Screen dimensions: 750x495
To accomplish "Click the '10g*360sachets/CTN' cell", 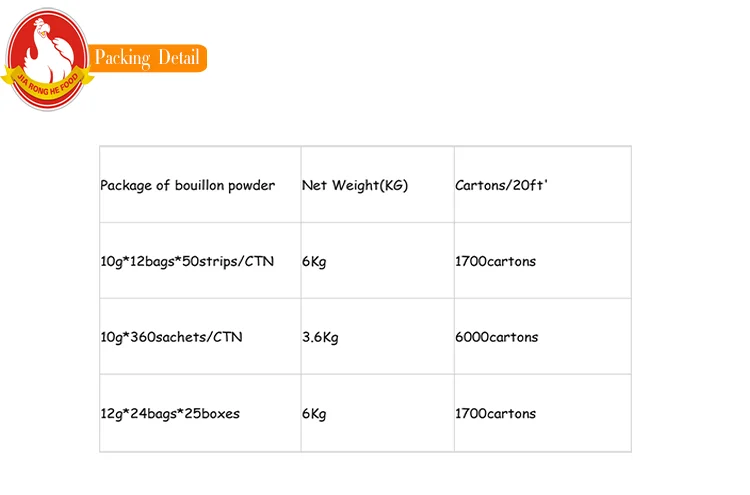I will coord(171,337).
